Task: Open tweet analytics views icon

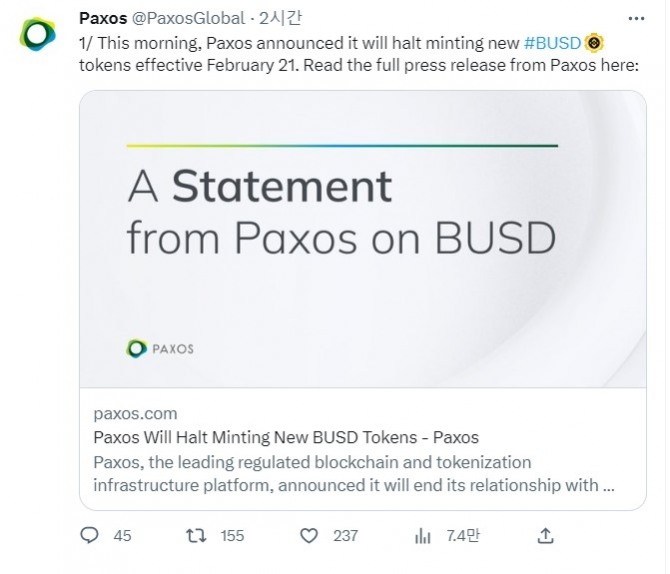Action: (422, 535)
